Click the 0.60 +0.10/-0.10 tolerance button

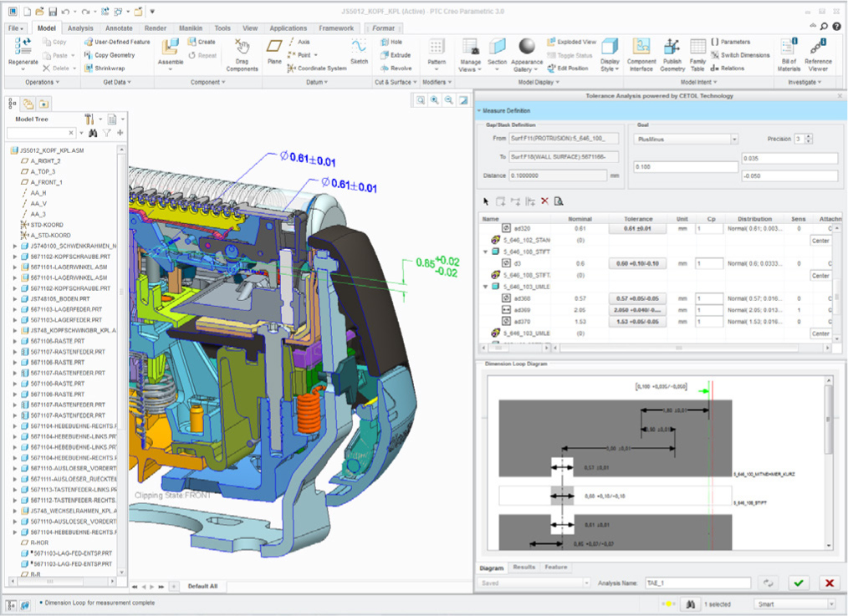(x=637, y=263)
